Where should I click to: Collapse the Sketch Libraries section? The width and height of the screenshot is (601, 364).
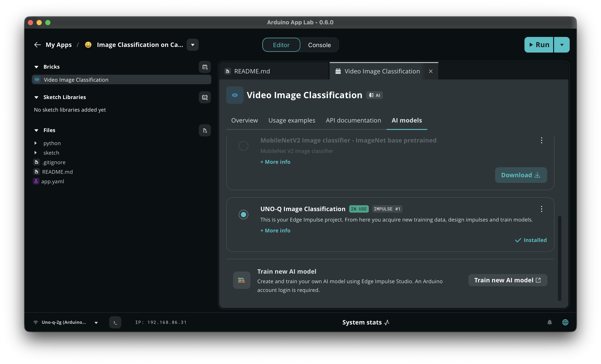(36, 98)
